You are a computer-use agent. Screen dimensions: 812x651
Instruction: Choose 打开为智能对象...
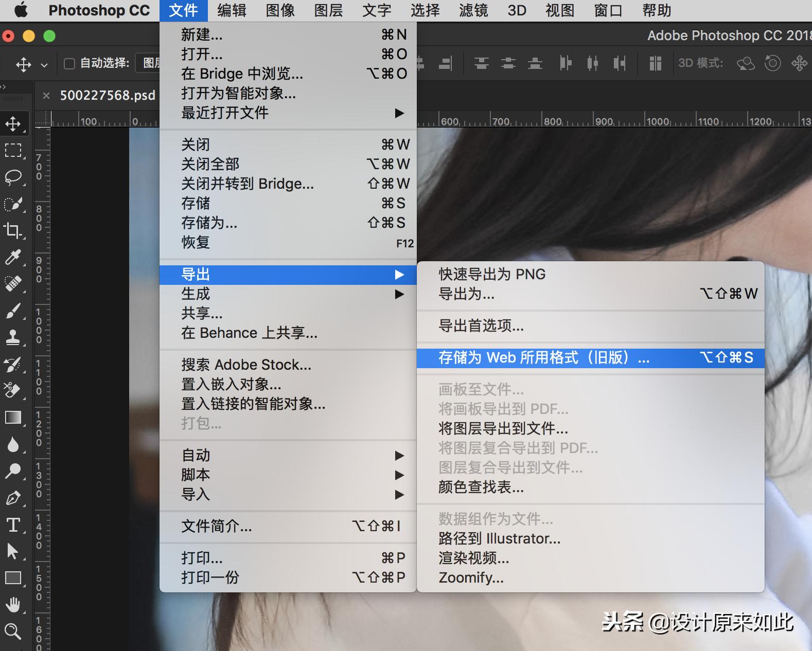coord(288,93)
